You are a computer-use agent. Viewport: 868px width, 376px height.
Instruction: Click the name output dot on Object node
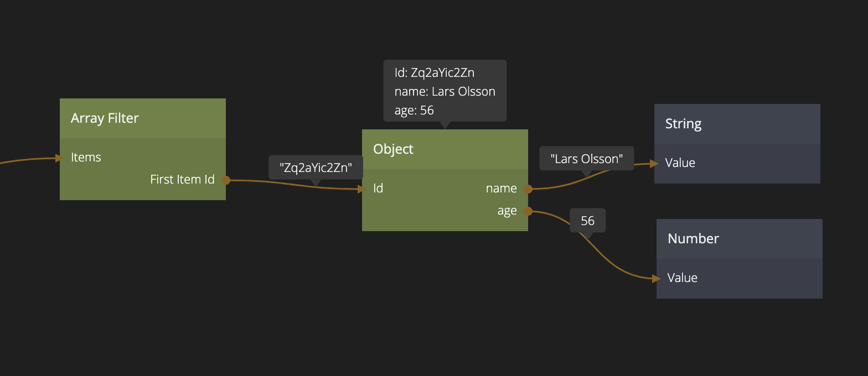point(528,189)
